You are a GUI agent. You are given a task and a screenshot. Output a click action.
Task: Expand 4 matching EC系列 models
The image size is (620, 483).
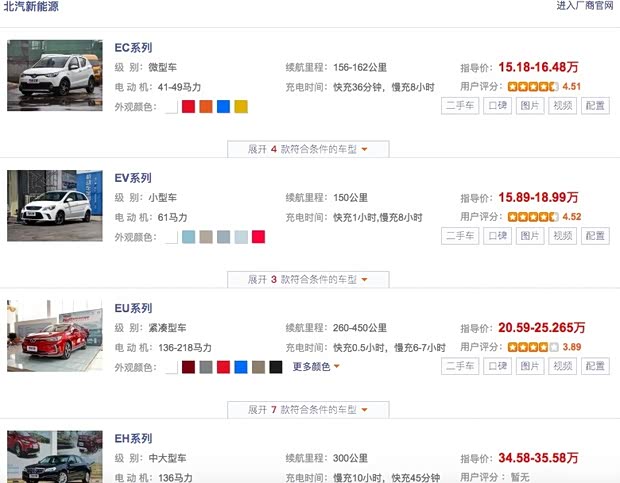308,149
